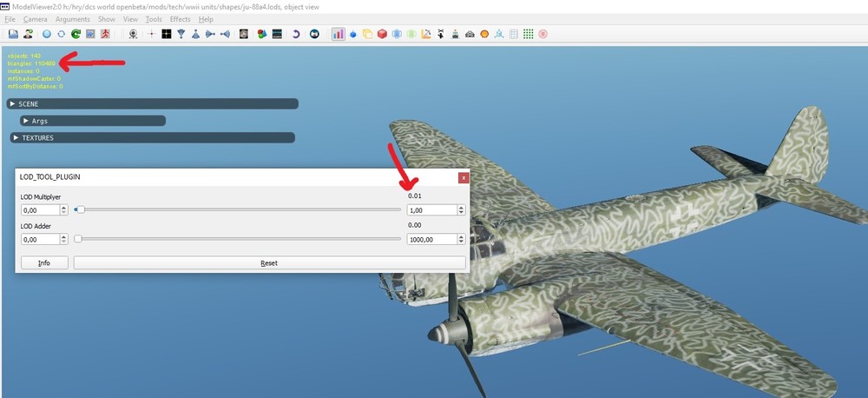Click the green dots grid icon

pyautogui.click(x=528, y=34)
